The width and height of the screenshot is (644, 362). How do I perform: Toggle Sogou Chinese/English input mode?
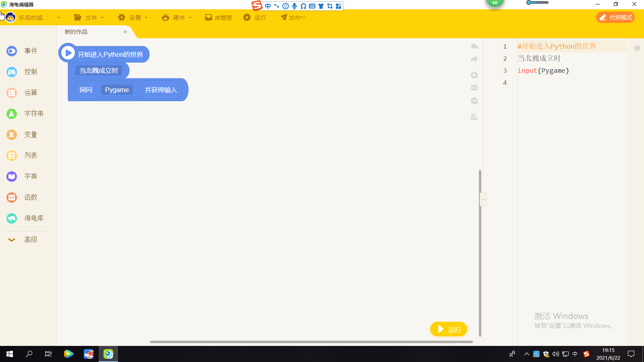pyautogui.click(x=268, y=6)
